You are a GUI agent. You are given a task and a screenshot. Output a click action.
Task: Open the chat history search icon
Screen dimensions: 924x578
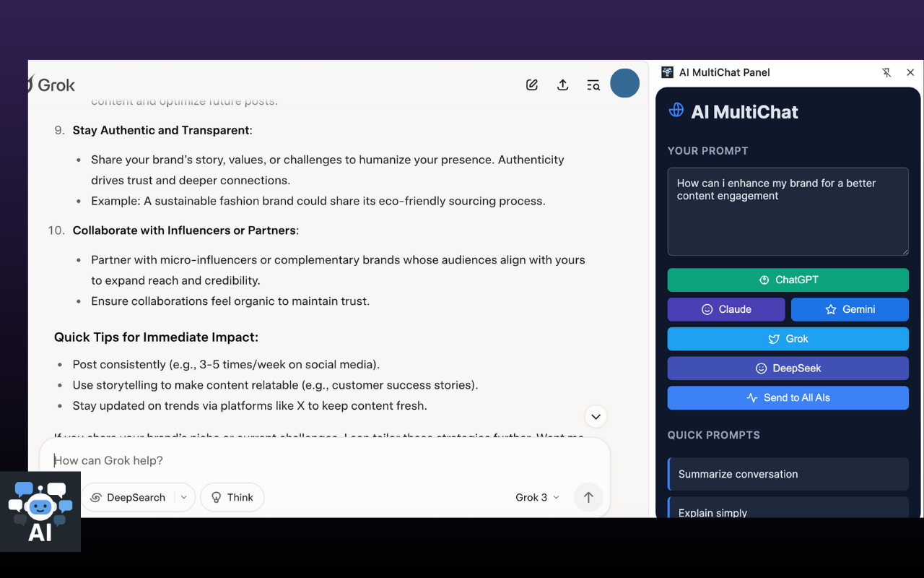[x=593, y=85]
